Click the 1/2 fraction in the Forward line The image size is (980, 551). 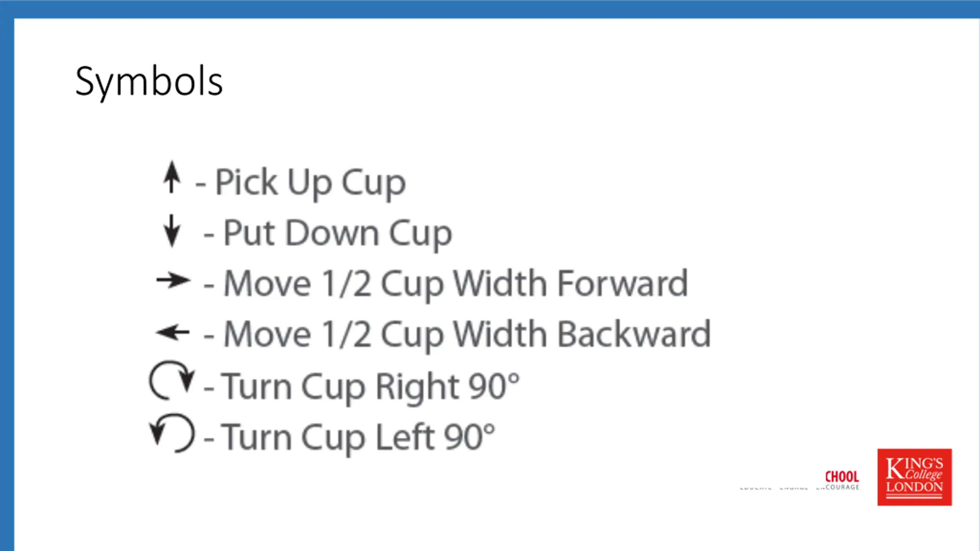click(x=347, y=284)
